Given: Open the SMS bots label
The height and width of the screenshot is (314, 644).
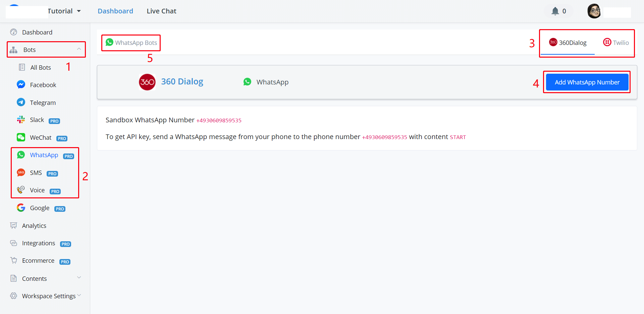Looking at the screenshot, I should point(36,173).
